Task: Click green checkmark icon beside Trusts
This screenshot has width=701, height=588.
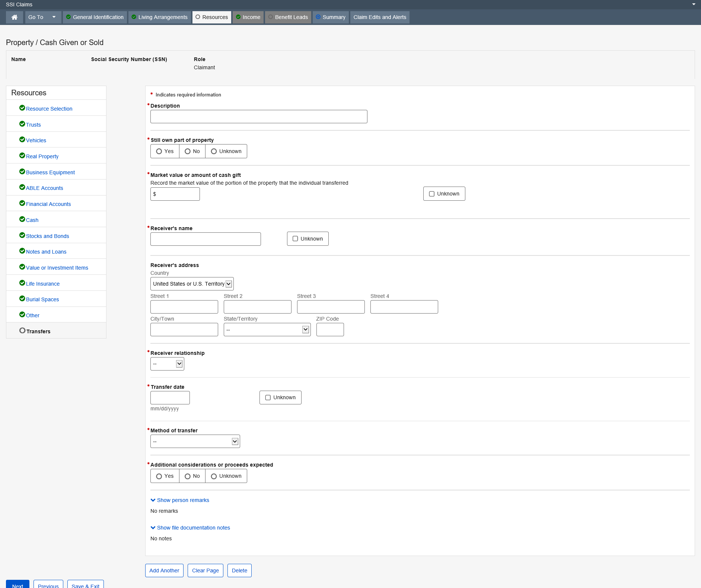Action: (22, 124)
